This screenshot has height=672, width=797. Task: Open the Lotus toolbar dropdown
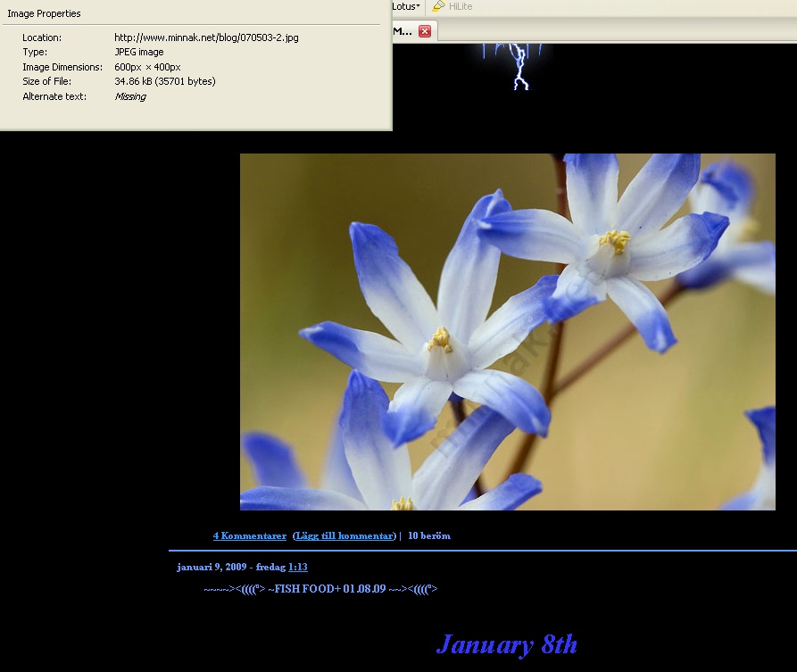tap(406, 6)
